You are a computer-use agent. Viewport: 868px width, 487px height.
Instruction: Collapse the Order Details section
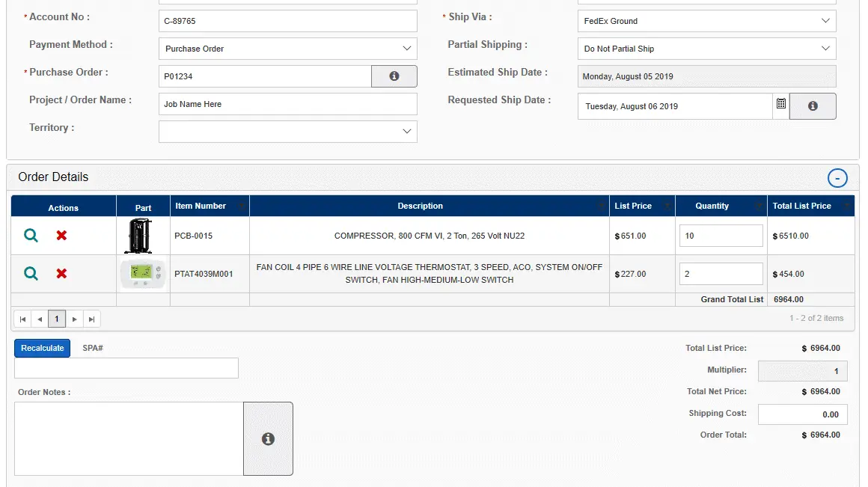click(837, 177)
